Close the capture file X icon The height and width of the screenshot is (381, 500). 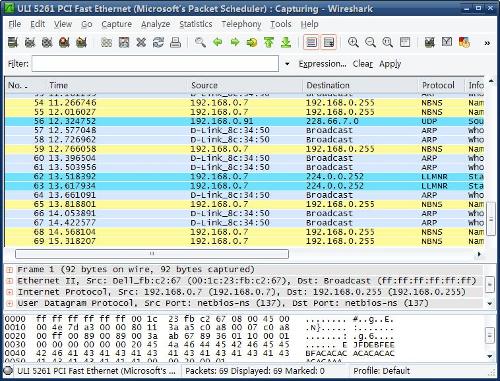[x=141, y=42]
